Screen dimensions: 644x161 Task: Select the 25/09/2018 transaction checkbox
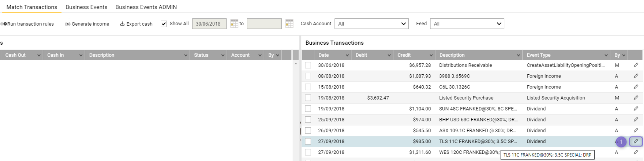[308, 120]
